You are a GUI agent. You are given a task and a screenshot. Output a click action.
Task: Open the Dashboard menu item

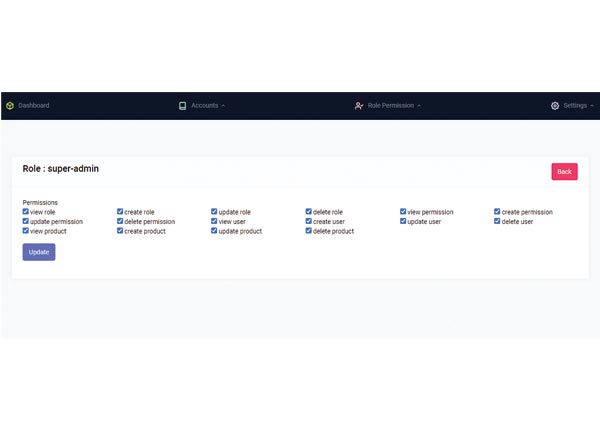(33, 105)
